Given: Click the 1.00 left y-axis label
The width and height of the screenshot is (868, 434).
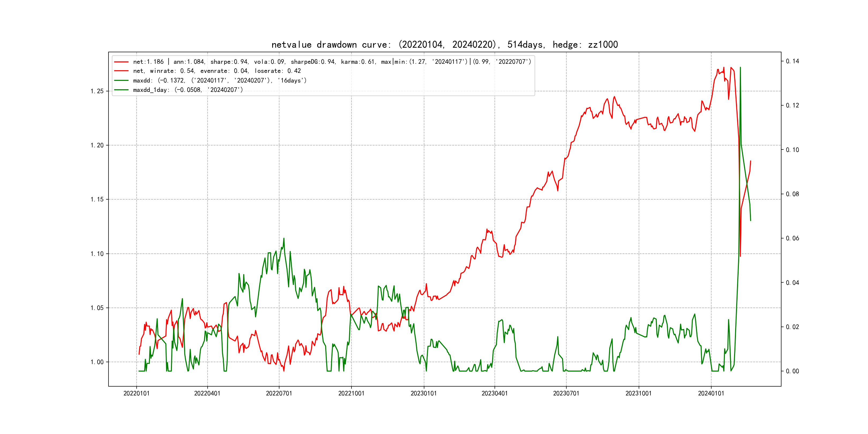Looking at the screenshot, I should (97, 362).
